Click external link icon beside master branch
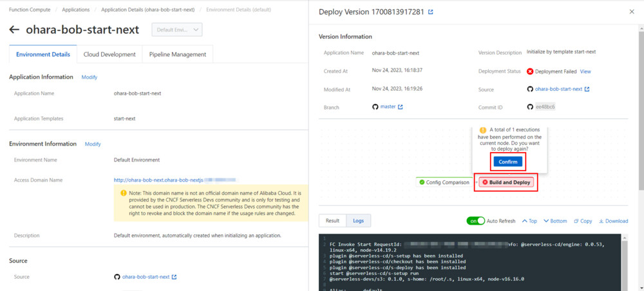 (x=401, y=107)
